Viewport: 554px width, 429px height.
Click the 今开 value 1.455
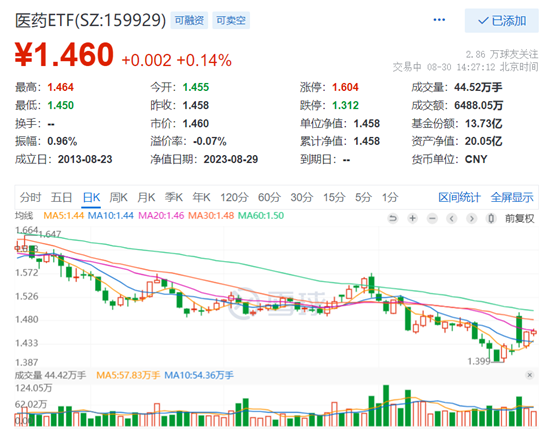pos(196,87)
